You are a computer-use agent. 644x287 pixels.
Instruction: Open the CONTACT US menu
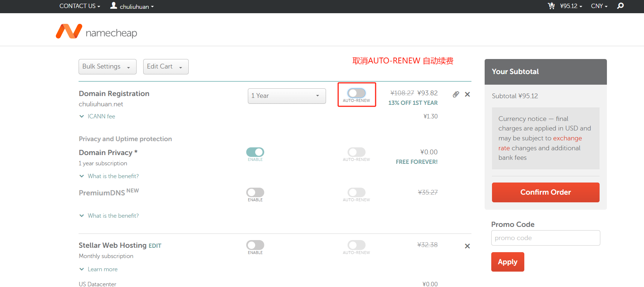[x=80, y=6]
